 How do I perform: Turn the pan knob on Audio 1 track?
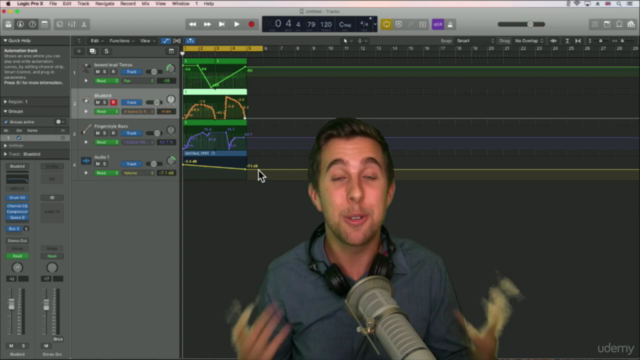click(x=171, y=161)
